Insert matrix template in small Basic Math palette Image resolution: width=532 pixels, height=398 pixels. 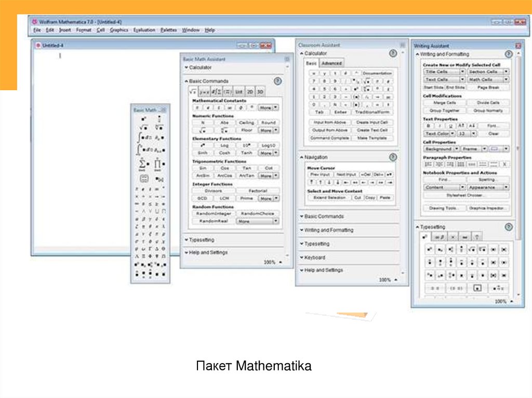tap(144, 179)
